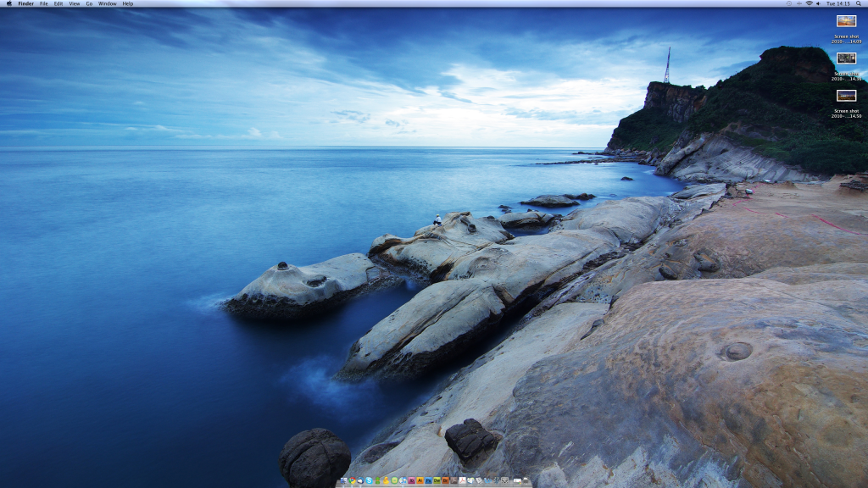The height and width of the screenshot is (488, 868).
Task: Open the yellow duck Cyberduck dock icon
Action: pos(386,480)
